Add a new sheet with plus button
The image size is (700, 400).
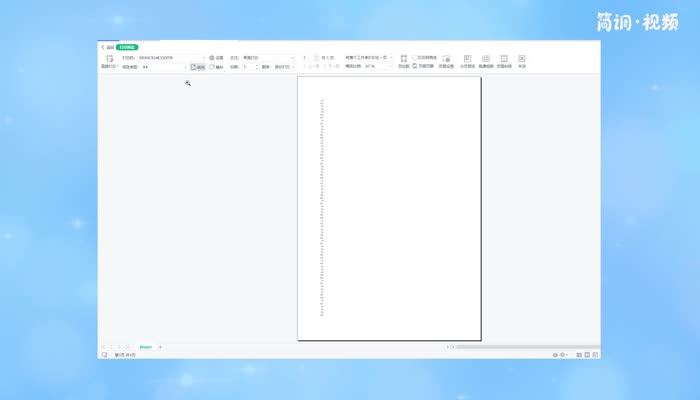pos(160,347)
